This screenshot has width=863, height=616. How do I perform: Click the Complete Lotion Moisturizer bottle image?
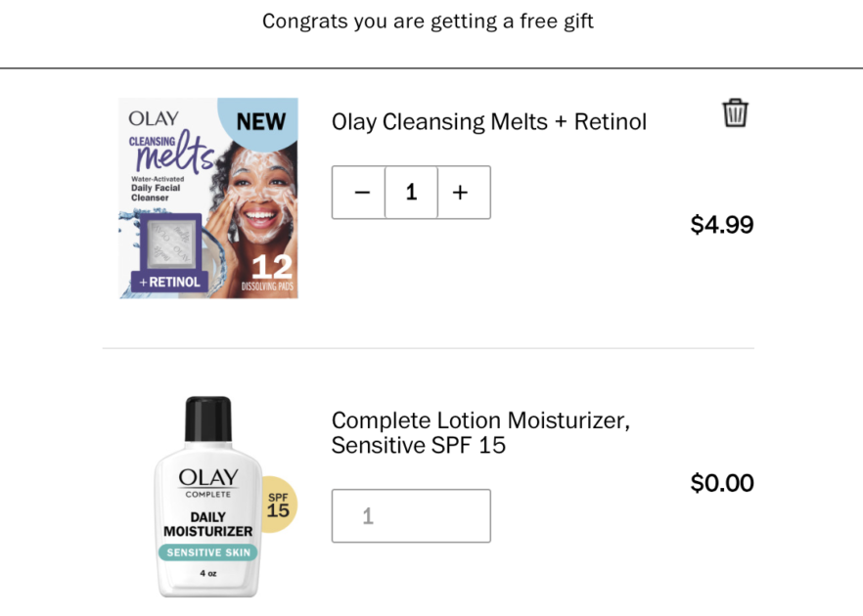pos(206,494)
